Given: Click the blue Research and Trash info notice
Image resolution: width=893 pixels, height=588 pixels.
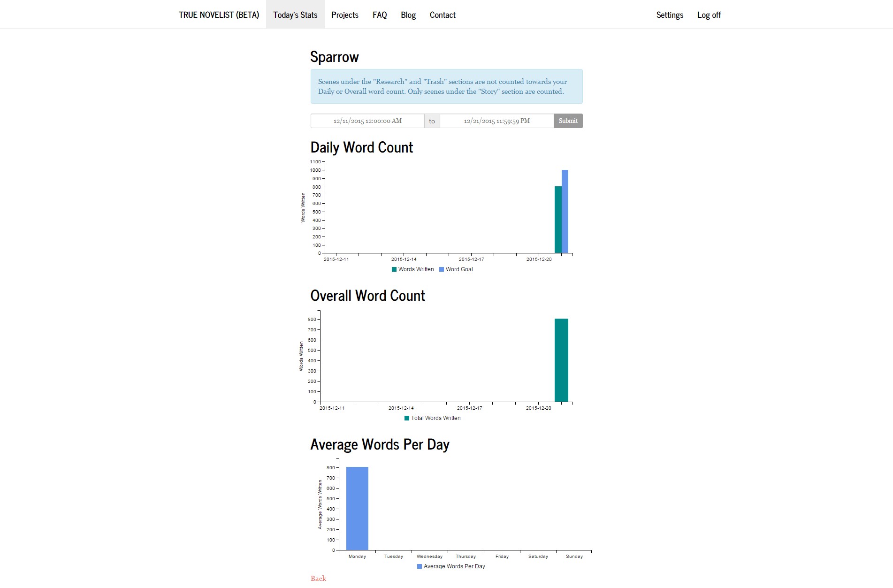Looking at the screenshot, I should click(x=447, y=86).
